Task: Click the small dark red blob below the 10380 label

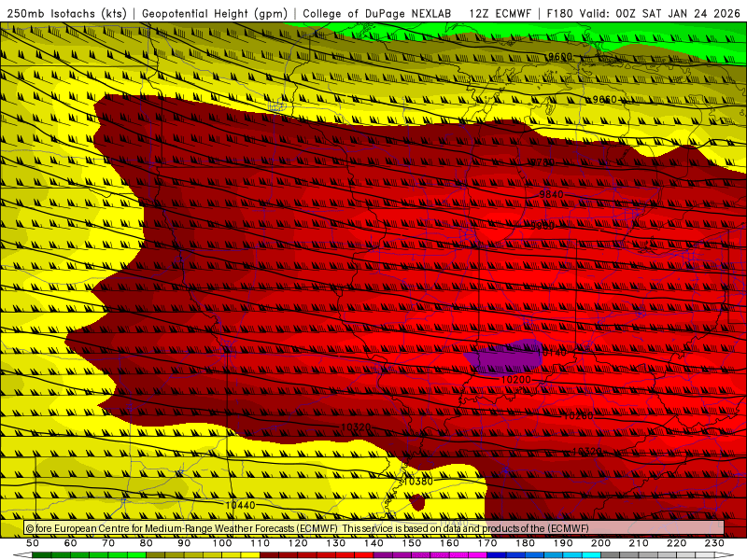Action: point(417,502)
